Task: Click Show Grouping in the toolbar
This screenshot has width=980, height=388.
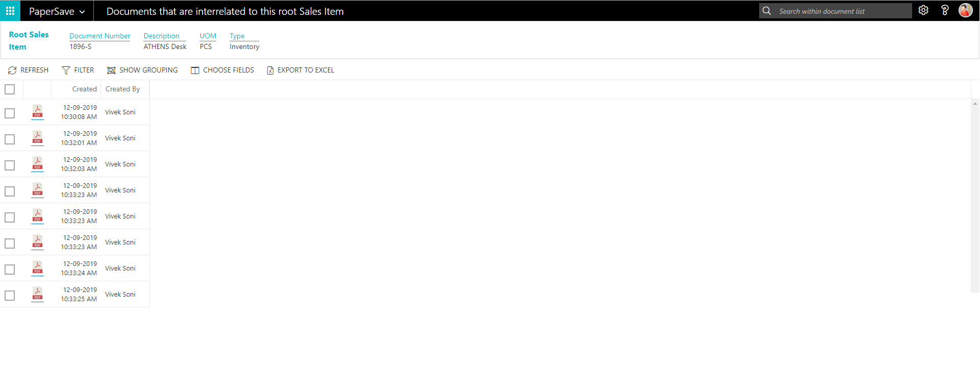Action: pyautogui.click(x=142, y=70)
